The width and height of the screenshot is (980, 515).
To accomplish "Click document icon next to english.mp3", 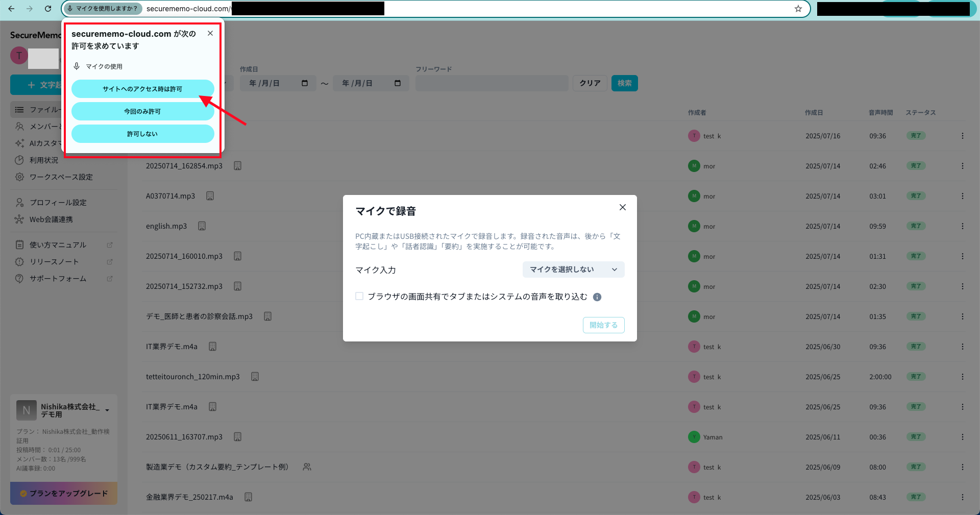I will point(202,226).
